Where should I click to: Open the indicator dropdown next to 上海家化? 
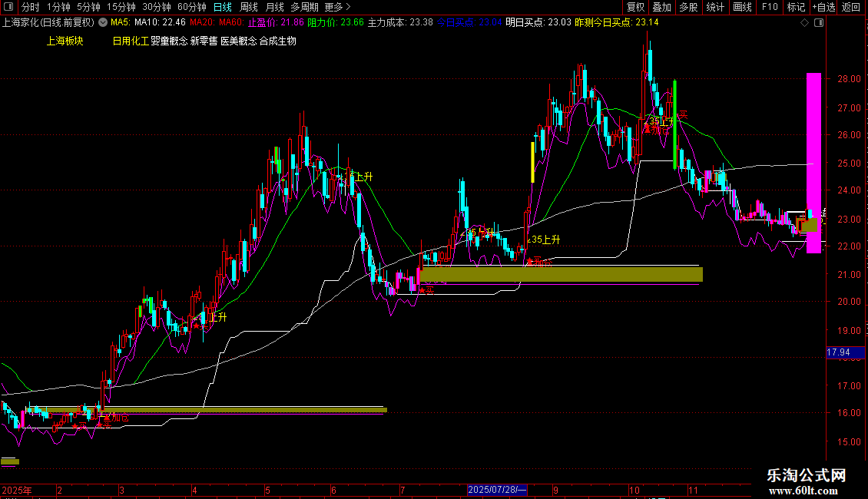tap(103, 23)
